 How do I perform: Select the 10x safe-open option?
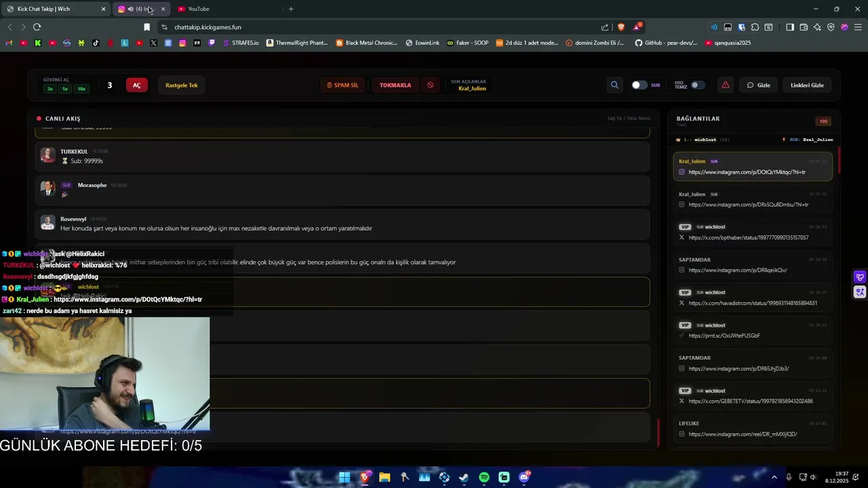pyautogui.click(x=81, y=89)
